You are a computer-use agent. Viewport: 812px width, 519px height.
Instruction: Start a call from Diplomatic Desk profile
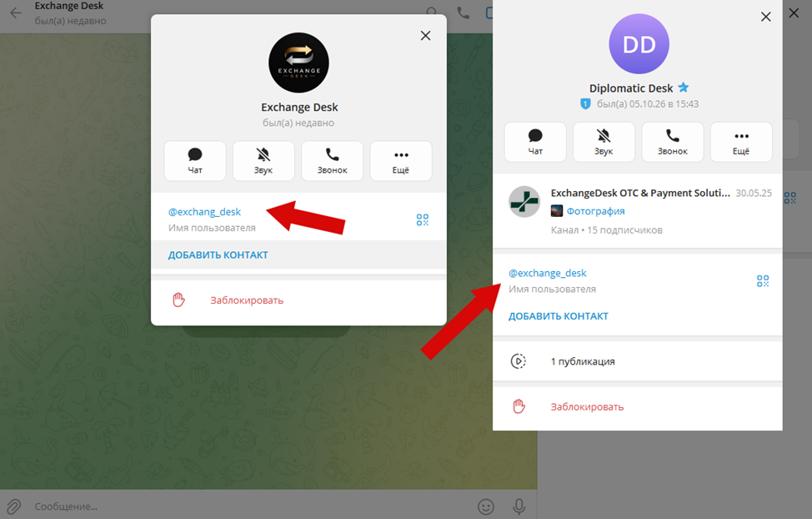coord(673,142)
